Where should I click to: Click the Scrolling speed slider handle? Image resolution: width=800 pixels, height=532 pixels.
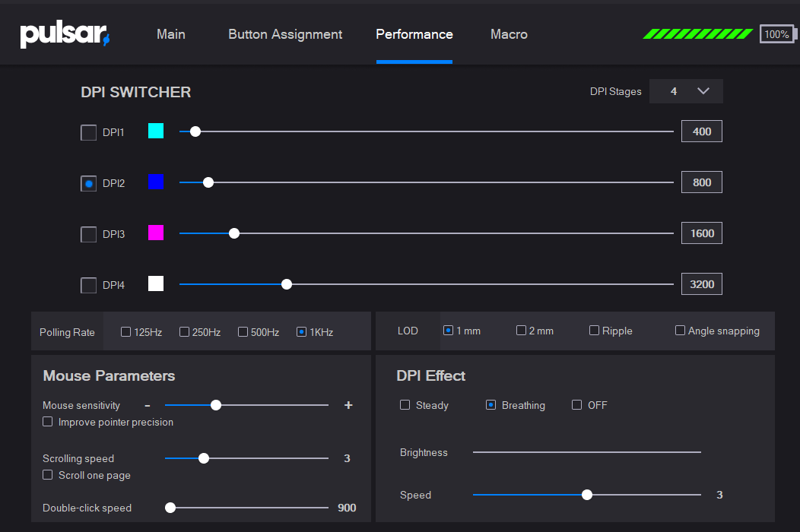click(x=204, y=458)
